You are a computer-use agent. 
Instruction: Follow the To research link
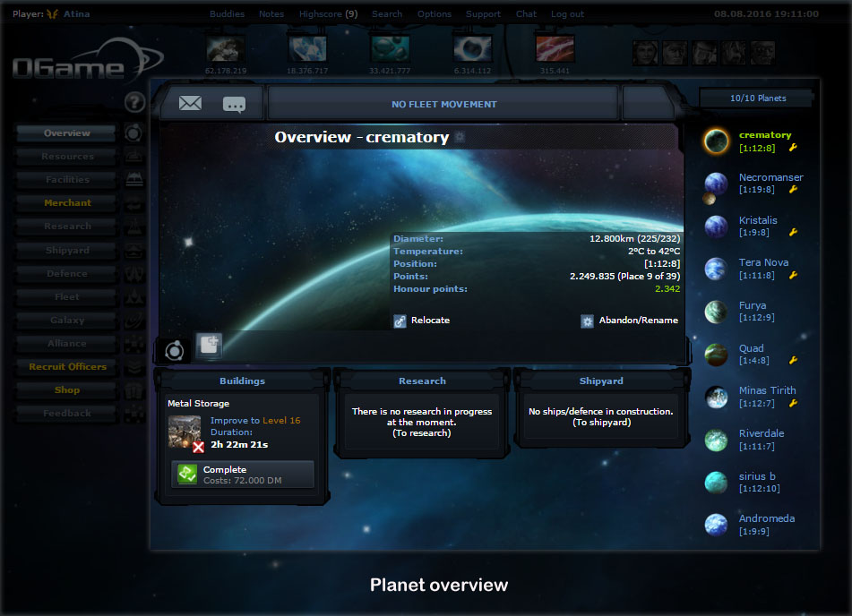point(422,433)
